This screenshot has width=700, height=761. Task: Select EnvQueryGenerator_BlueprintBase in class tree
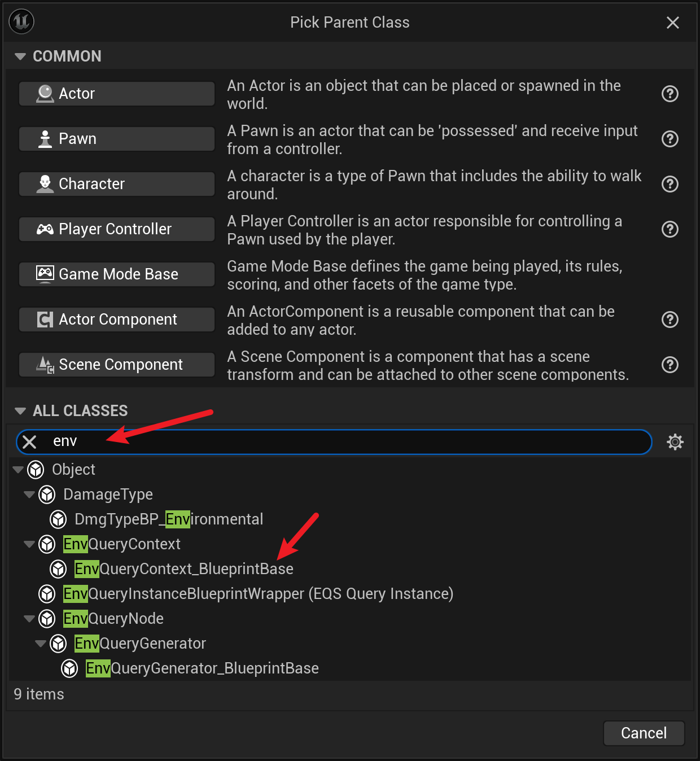click(202, 668)
